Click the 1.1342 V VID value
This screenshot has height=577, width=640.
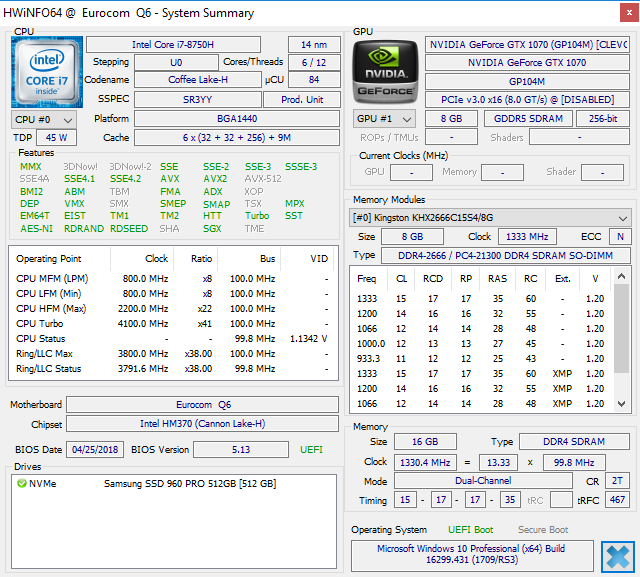(x=309, y=339)
